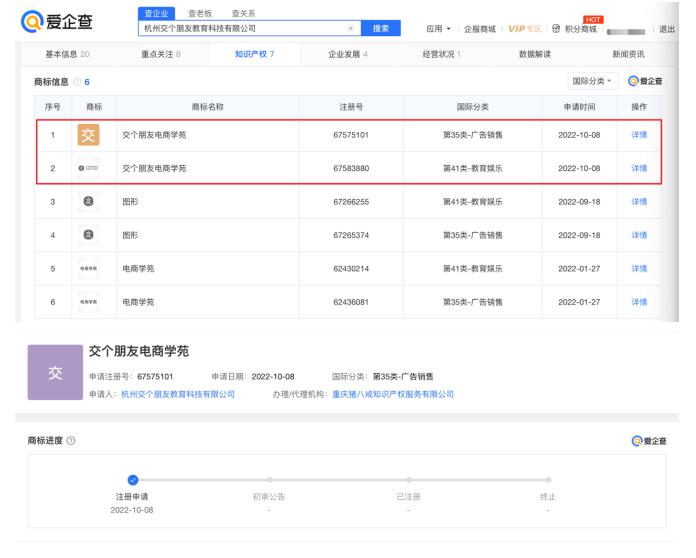
Task: Switch to the 查关系 search tab
Action: coord(243,12)
